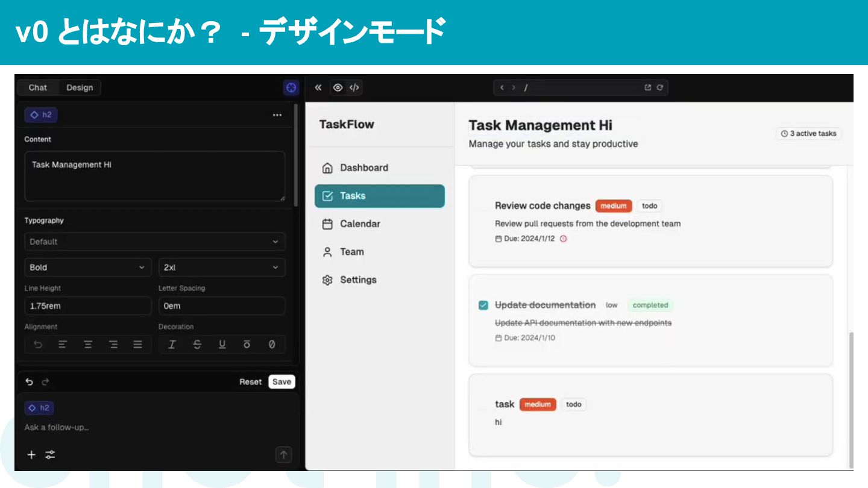Collapse the side panel with double chevron
The height and width of the screenshot is (488, 868).
tap(318, 87)
